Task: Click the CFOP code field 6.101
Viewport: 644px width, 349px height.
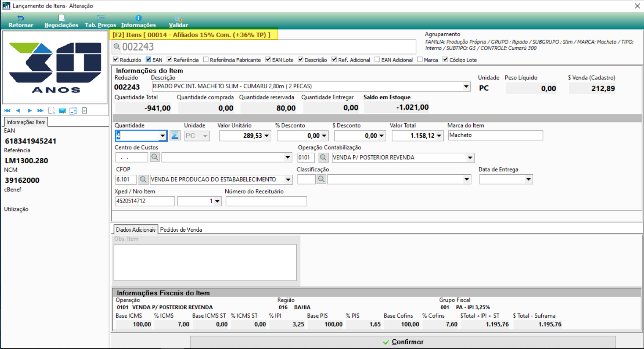Action: coord(126,179)
